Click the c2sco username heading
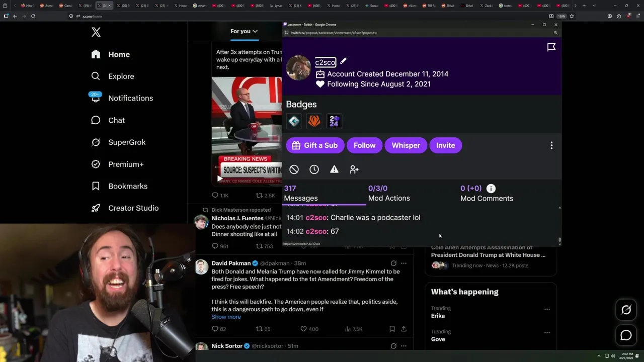The height and width of the screenshot is (362, 644). 326,62
